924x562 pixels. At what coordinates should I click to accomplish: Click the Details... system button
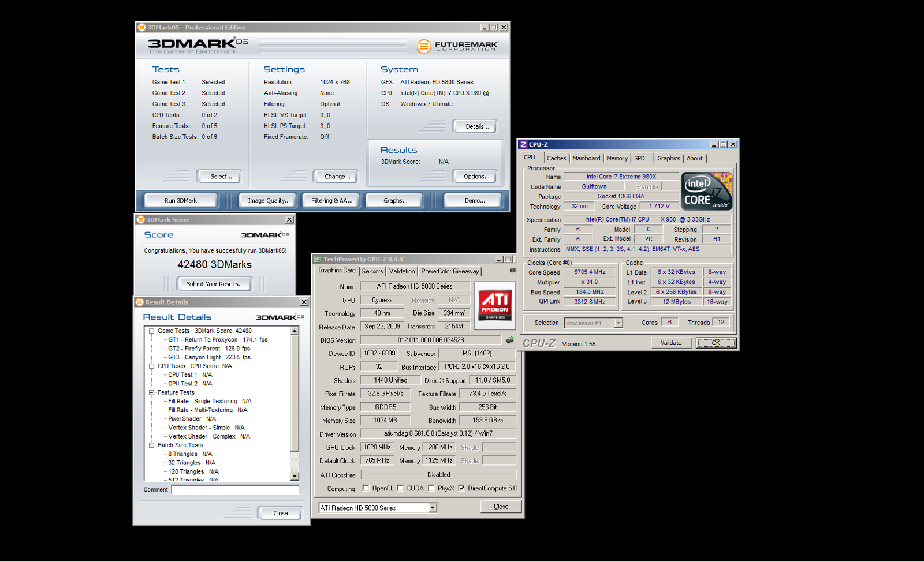click(475, 126)
